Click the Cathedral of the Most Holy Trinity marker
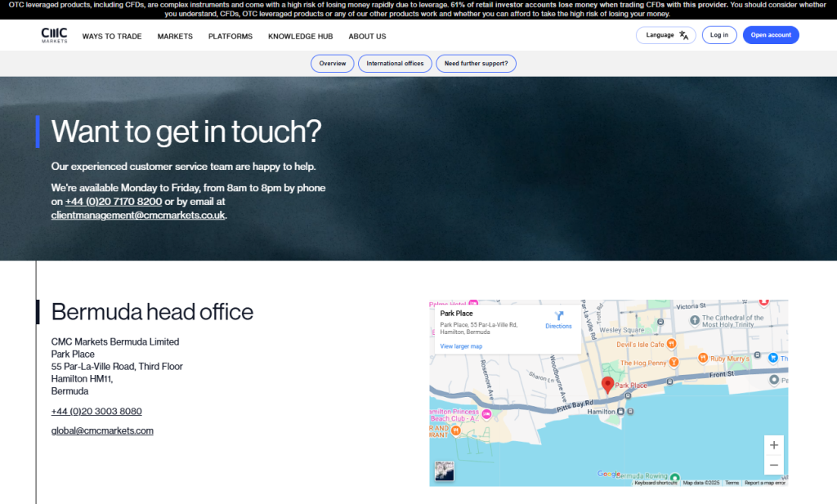The height and width of the screenshot is (504, 837). pos(696,319)
